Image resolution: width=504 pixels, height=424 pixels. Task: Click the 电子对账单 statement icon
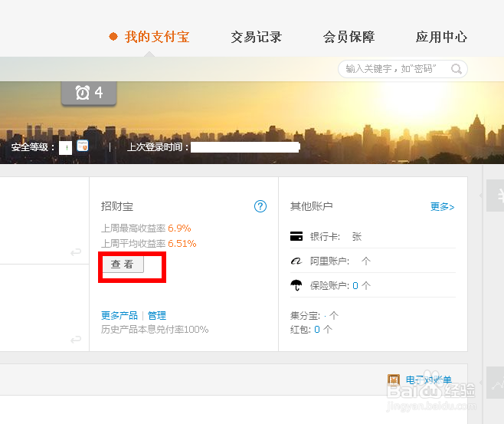(x=394, y=380)
